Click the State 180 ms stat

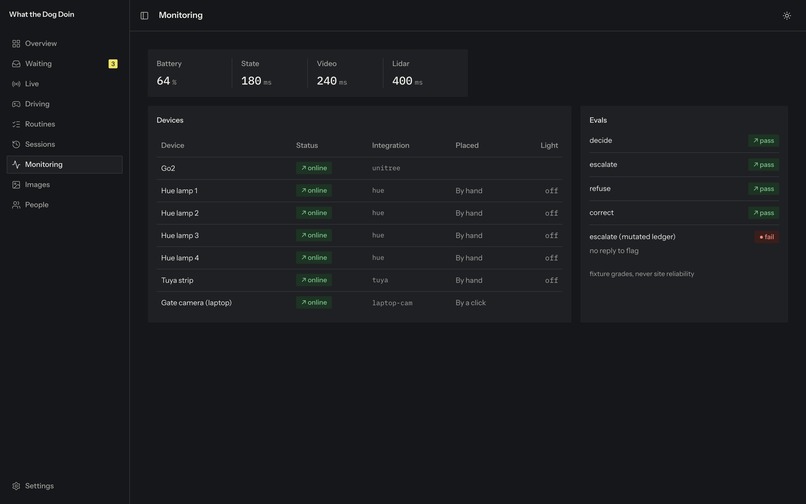point(269,73)
